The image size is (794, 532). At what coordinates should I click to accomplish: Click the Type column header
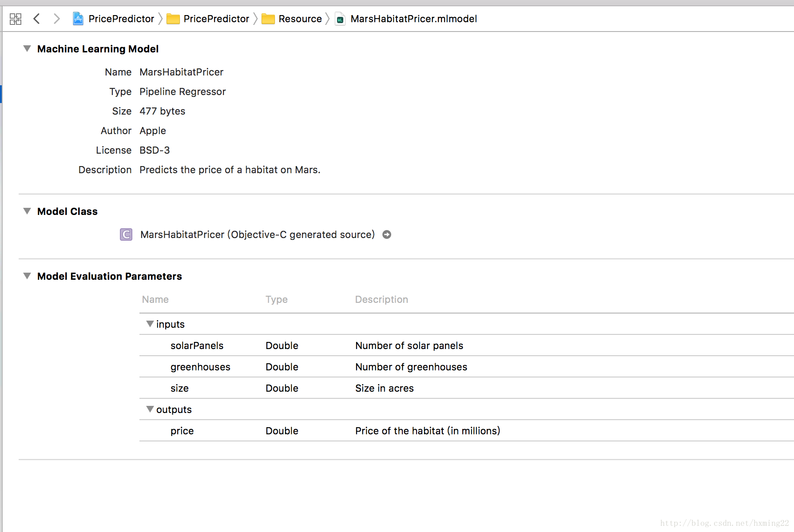(x=276, y=299)
